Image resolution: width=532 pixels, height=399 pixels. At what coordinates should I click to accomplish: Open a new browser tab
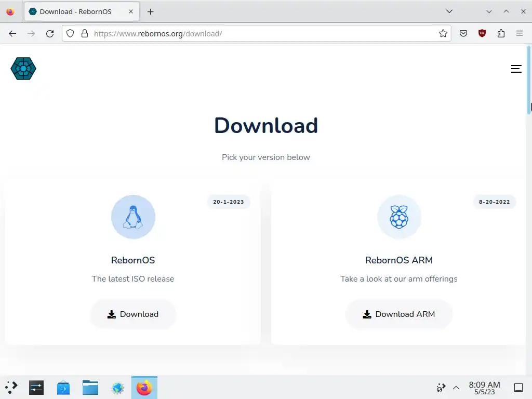click(x=150, y=12)
